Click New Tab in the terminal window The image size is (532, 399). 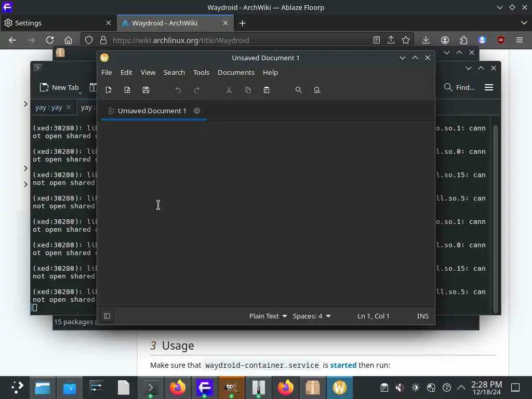click(59, 87)
